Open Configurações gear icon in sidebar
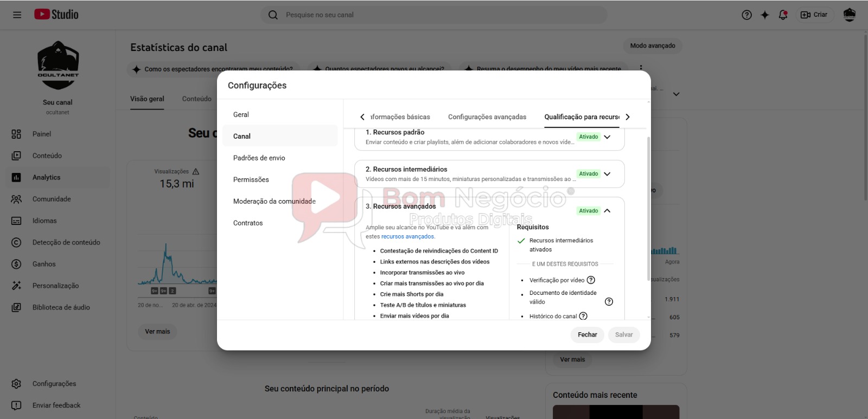Viewport: 868px width, 419px height. (x=16, y=384)
